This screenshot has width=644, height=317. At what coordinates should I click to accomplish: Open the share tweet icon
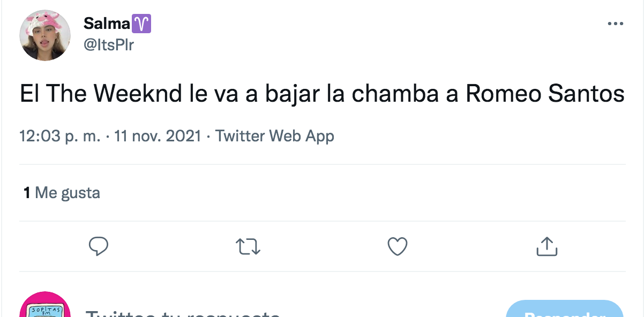point(546,246)
